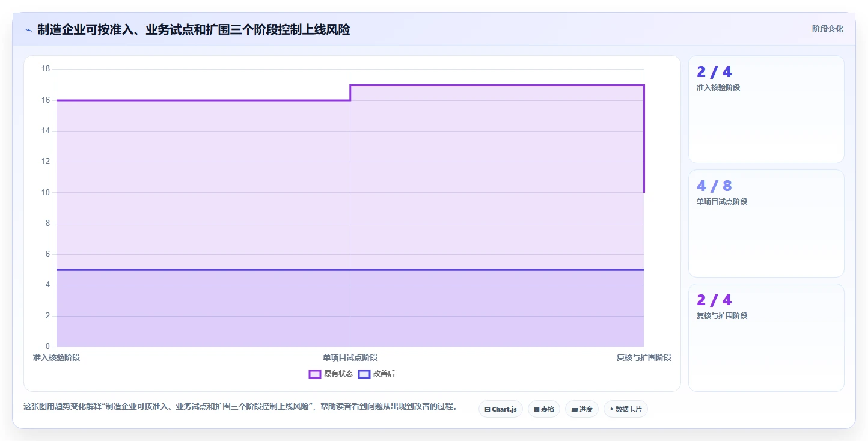Viewport: 868px width, 441px height.
Task: Click the y-axis value 10
Action: click(46, 193)
